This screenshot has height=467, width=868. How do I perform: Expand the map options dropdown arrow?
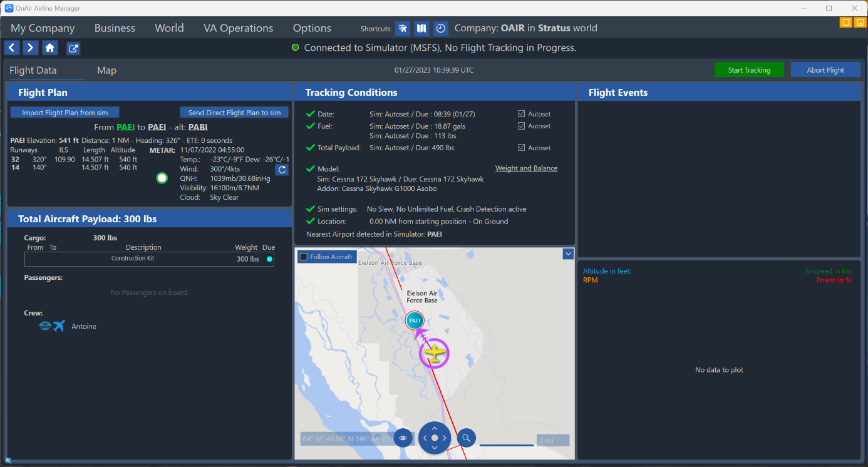coord(568,254)
